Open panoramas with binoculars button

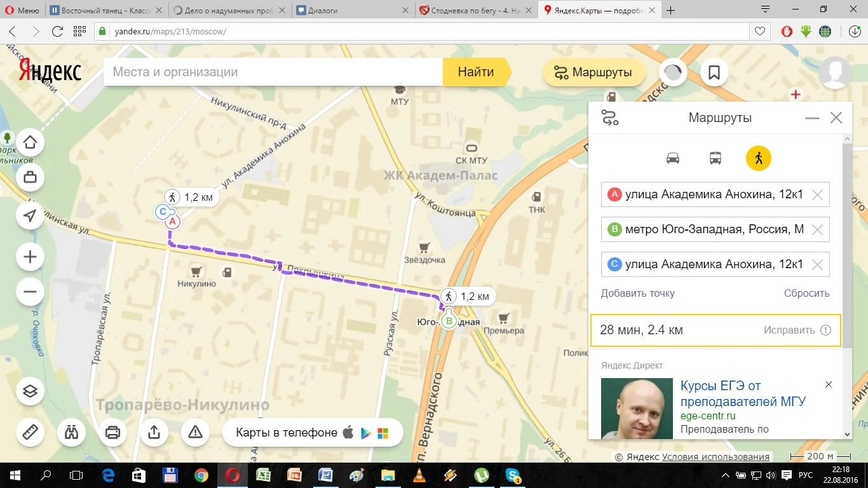pos(71,432)
